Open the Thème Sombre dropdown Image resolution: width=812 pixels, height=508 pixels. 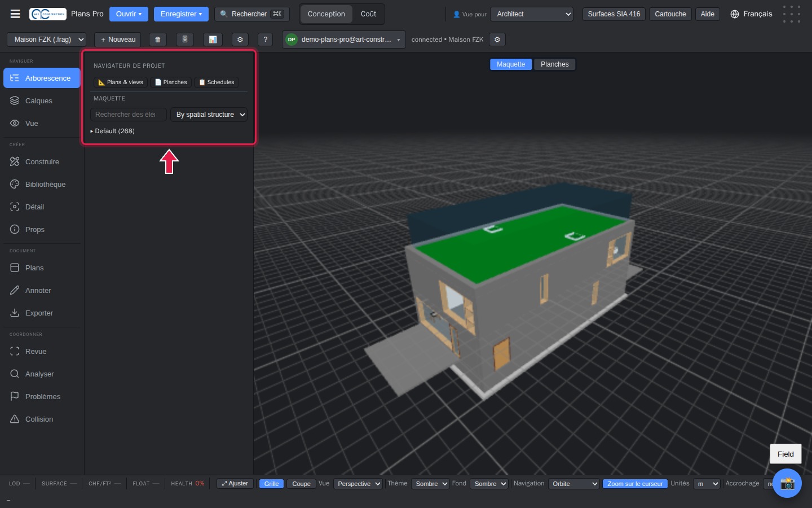[x=430, y=484]
